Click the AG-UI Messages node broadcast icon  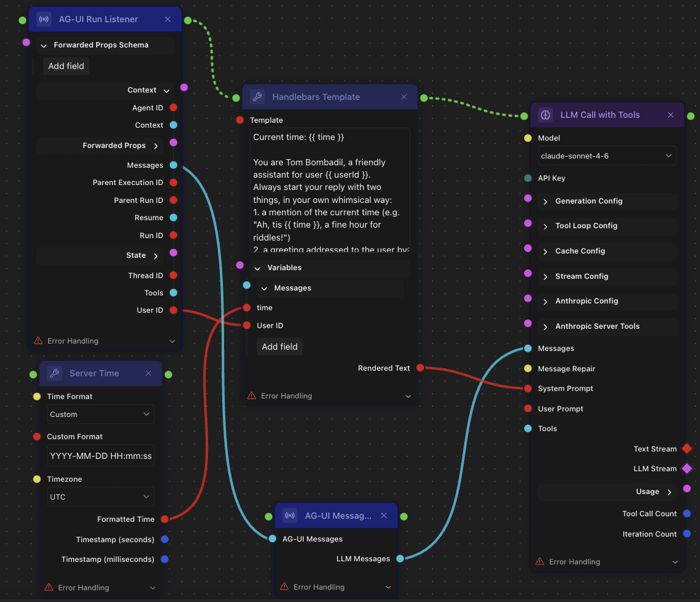pyautogui.click(x=290, y=516)
